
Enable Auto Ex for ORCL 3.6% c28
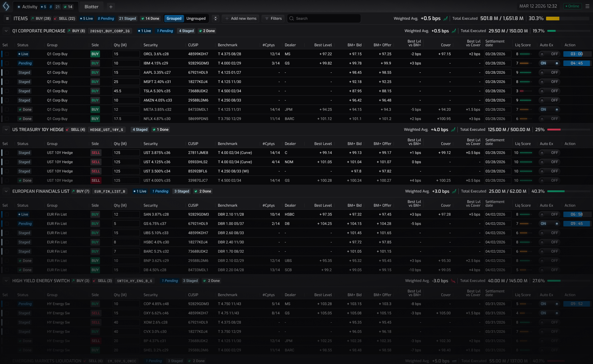click(550, 54)
